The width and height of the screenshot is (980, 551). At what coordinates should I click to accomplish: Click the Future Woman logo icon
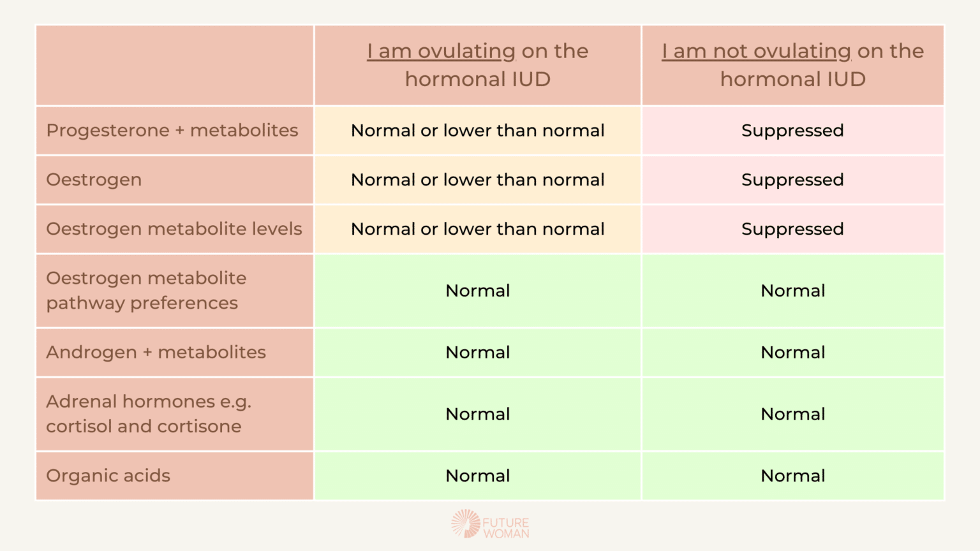point(466,524)
